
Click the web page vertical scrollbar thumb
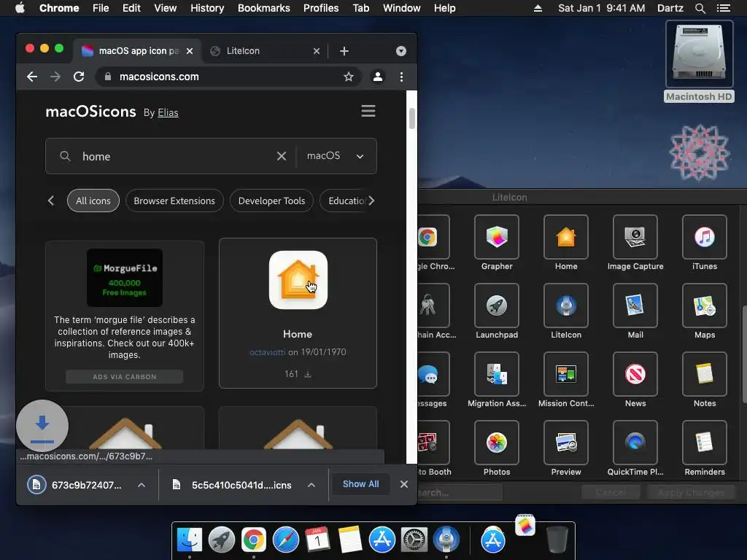click(412, 118)
